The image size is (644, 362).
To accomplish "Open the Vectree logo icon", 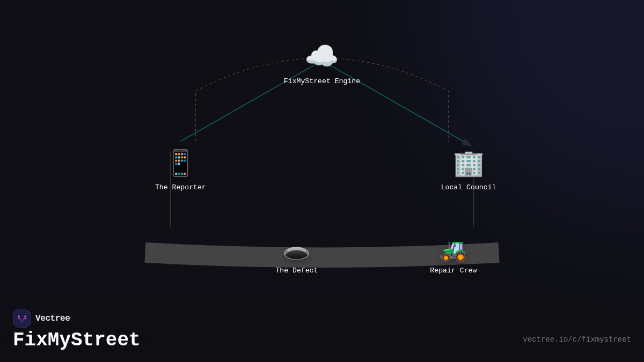I will coord(22,319).
